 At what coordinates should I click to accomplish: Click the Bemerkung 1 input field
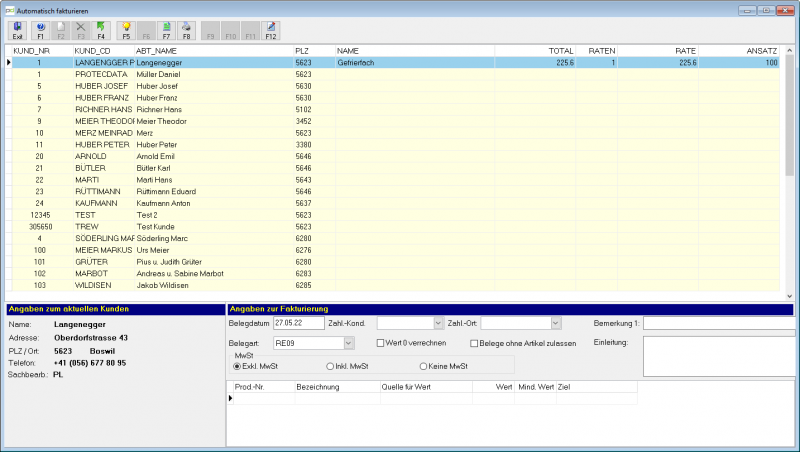click(719, 323)
